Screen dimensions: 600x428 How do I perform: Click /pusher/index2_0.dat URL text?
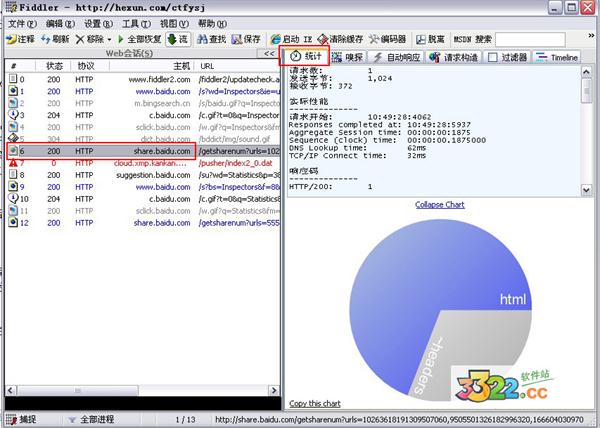tap(235, 163)
